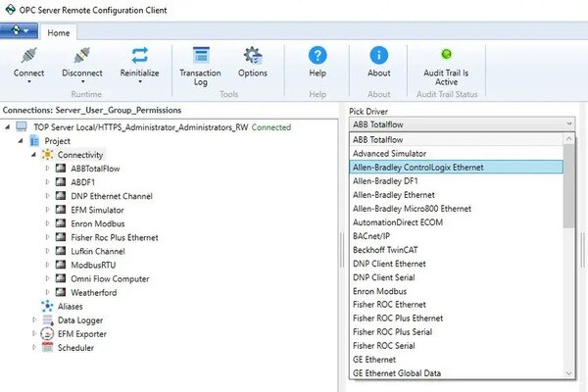Pick AutomationDirect ECOM driver
588x392 pixels.
tap(456, 222)
